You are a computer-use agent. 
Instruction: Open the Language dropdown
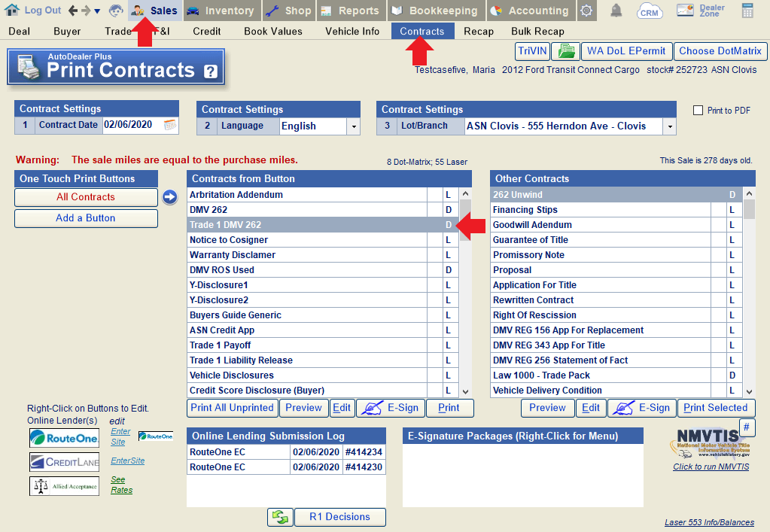[354, 126]
